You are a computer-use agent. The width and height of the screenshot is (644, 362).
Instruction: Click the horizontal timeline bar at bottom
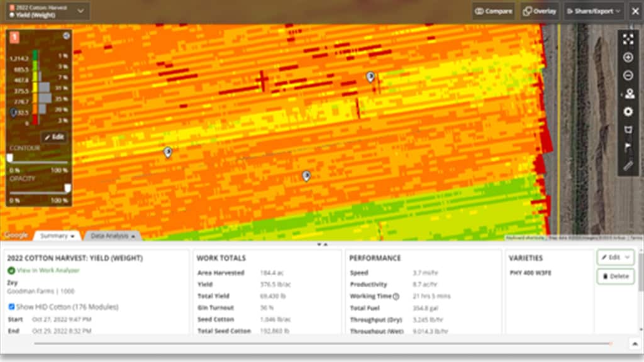323,344
